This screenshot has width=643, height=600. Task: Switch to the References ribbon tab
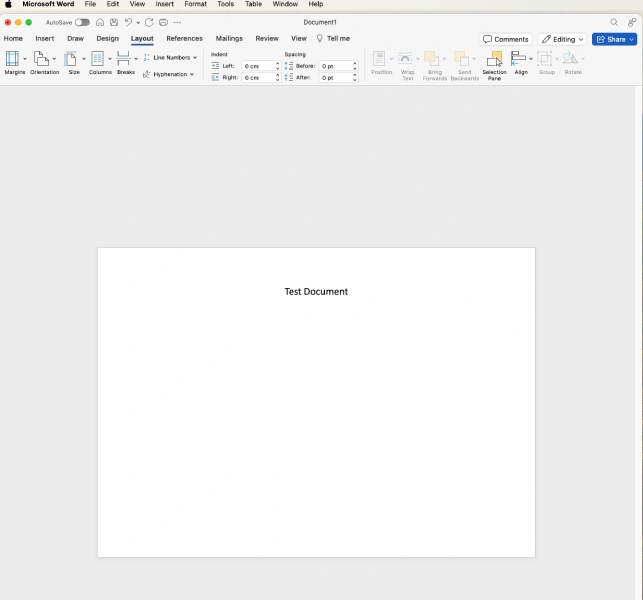coord(185,39)
